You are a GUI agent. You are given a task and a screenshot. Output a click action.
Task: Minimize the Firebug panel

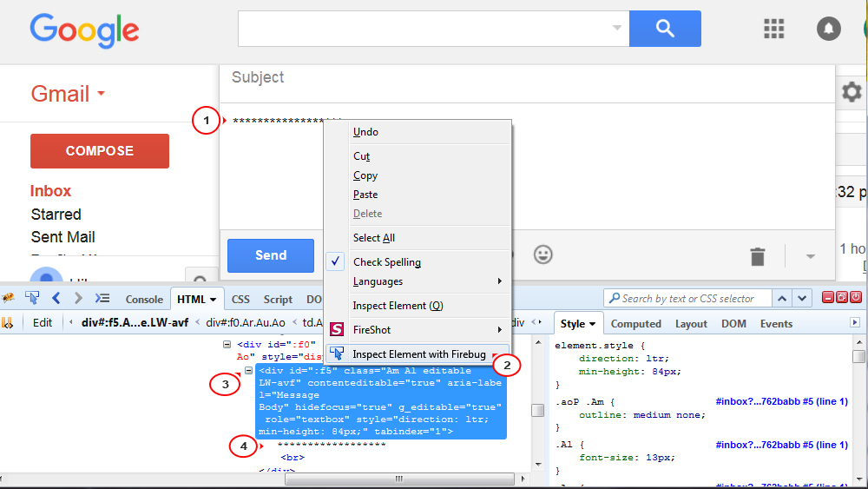(827, 297)
